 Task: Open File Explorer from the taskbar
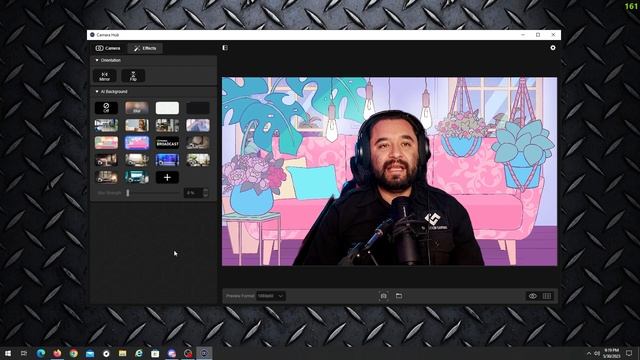(x=122, y=353)
